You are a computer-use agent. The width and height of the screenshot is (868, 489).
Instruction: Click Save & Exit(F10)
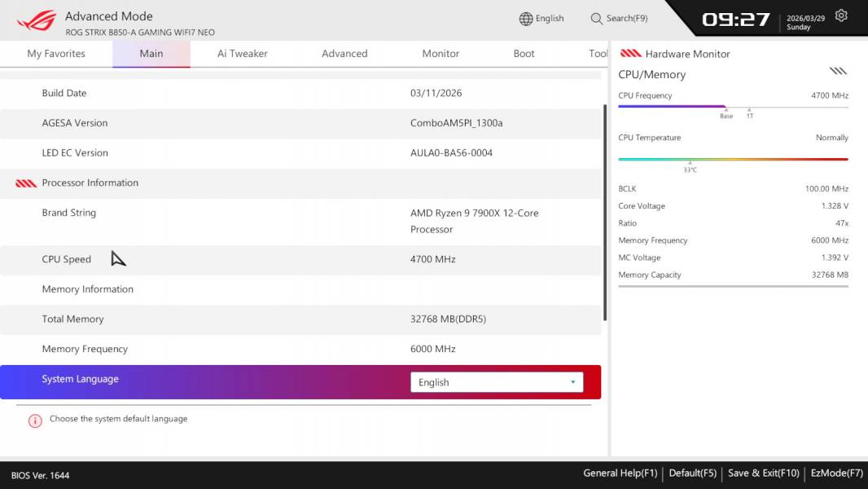[x=763, y=473]
